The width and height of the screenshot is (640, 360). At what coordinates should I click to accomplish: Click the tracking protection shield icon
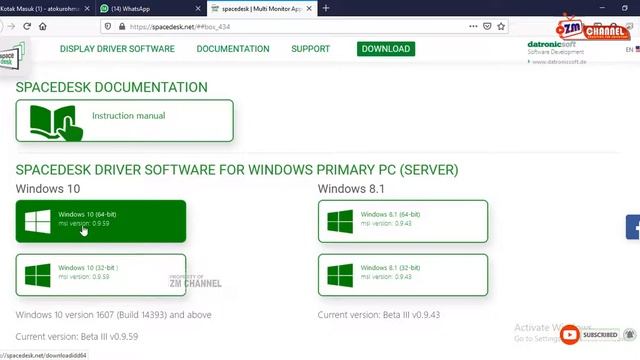[x=108, y=27]
